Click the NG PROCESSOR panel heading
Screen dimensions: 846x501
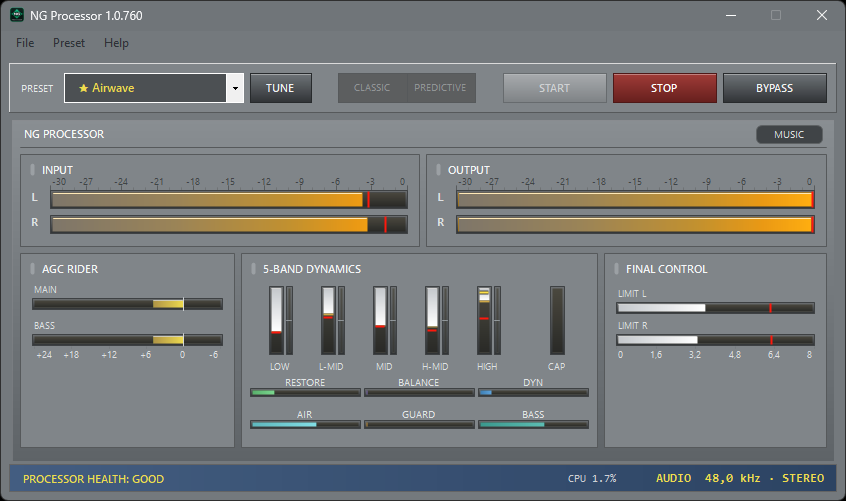pos(64,134)
